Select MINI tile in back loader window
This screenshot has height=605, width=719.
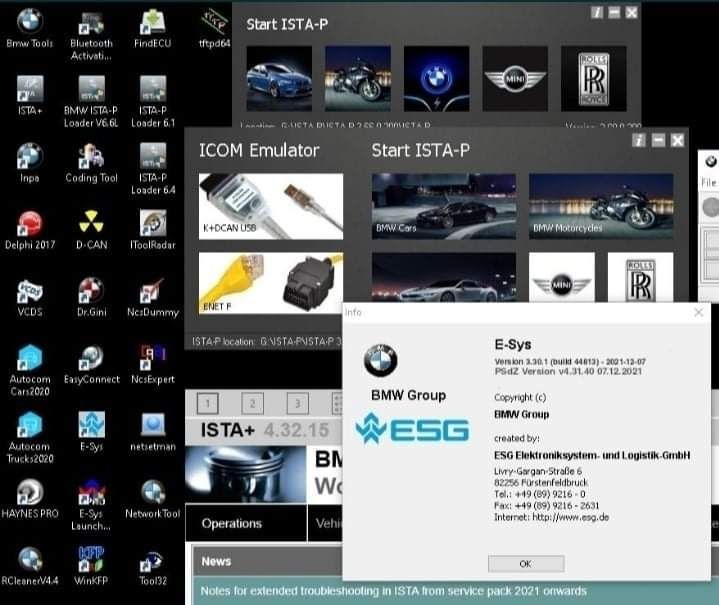tap(515, 78)
